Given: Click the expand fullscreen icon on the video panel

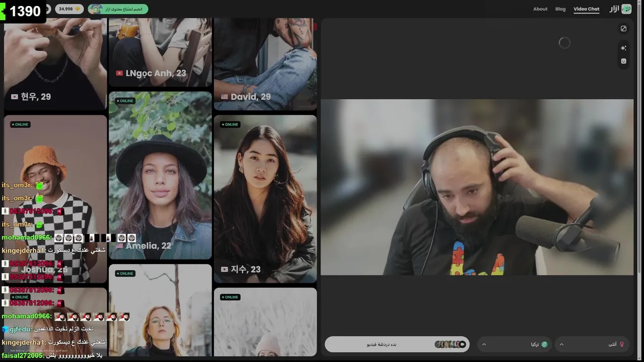Looking at the screenshot, I should click(623, 29).
